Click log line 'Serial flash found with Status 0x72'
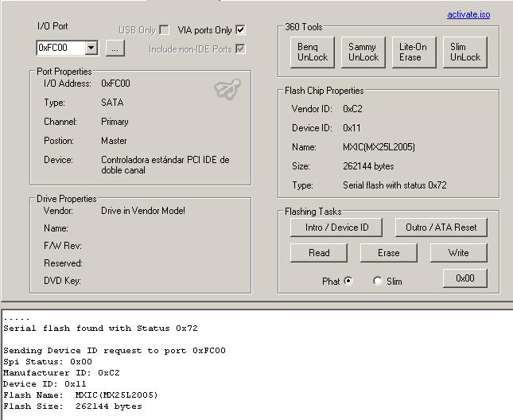Screen dimensions: 513x420 [100, 328]
